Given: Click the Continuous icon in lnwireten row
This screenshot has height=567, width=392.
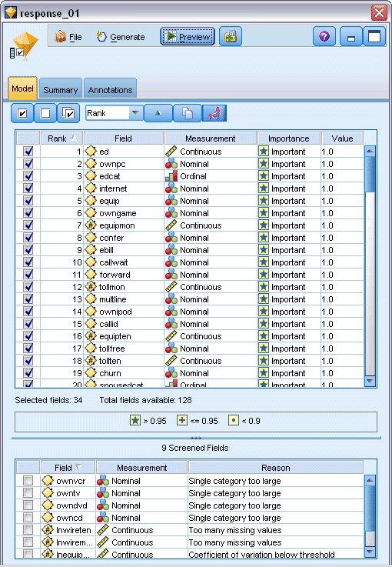Looking at the screenshot, I should coord(103,530).
